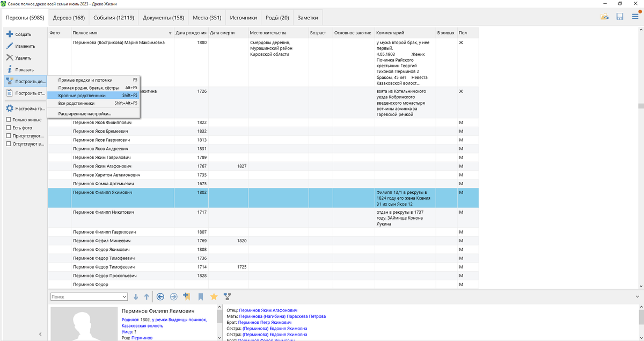Open the Настройка таблицы gear icon
The width and height of the screenshot is (644, 341).
click(x=9, y=108)
